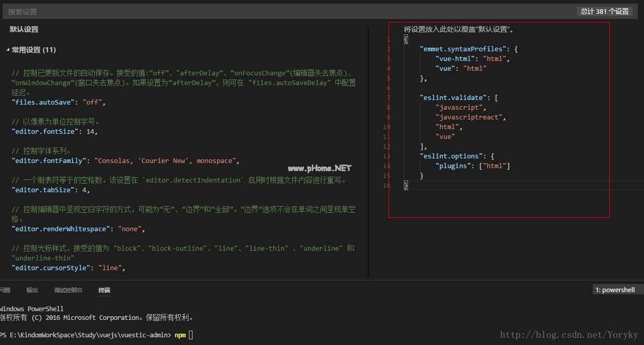This screenshot has width=644, height=345.
Task: Click the "line" value of editor.cursorStyle
Action: point(110,268)
